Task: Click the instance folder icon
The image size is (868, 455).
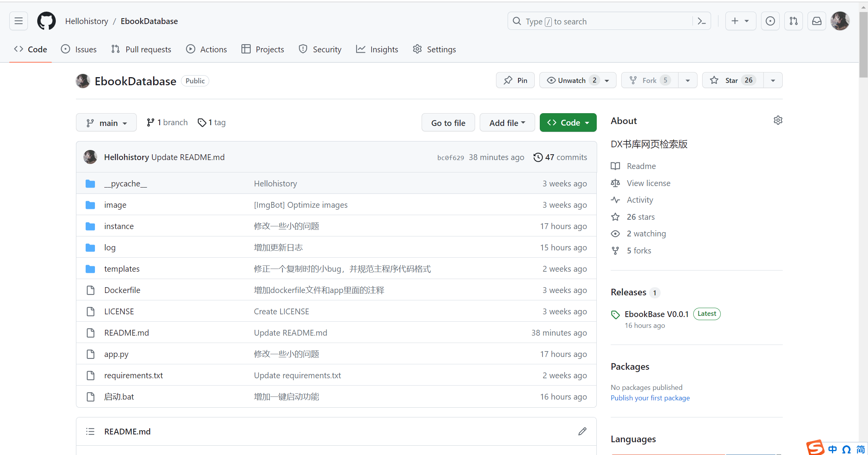Action: 90,226
